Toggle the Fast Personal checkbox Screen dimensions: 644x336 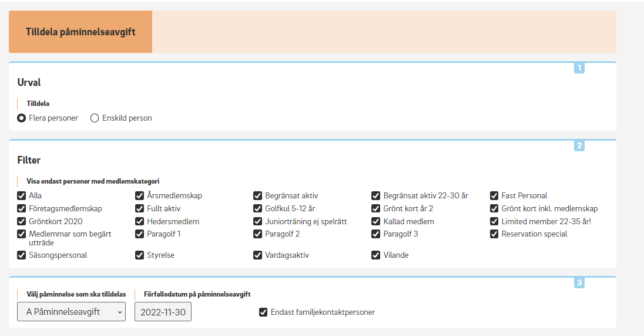(x=494, y=195)
